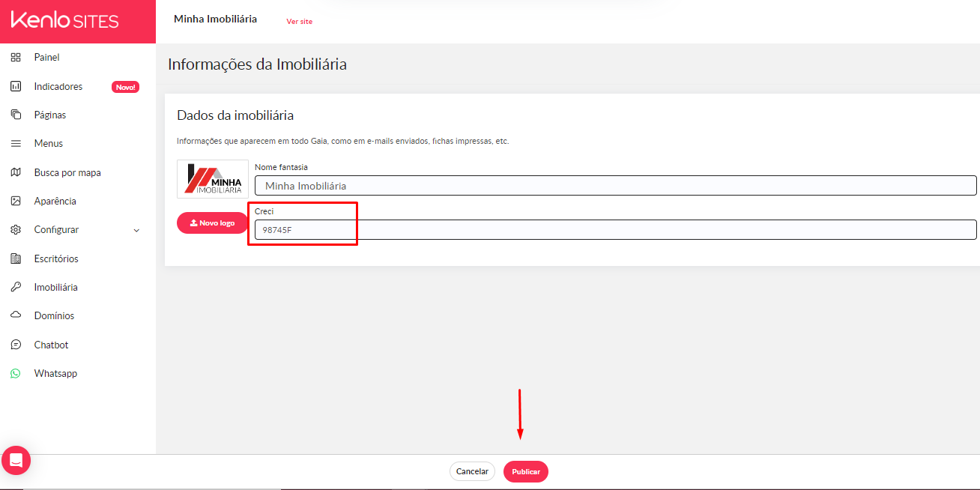Image resolution: width=980 pixels, height=490 pixels.
Task: Click the Aparência image icon
Action: (x=16, y=201)
